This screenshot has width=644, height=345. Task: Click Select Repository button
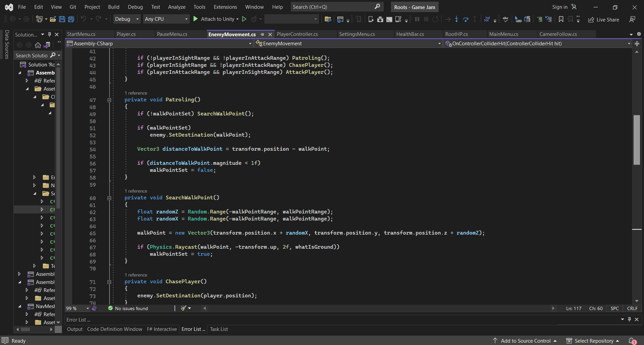click(x=593, y=341)
